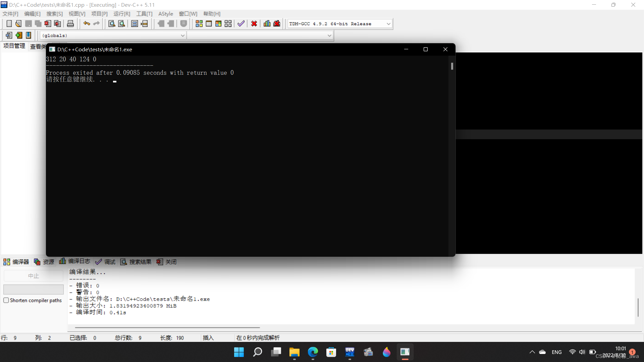Open the 视图[V] menu
644x362 pixels.
coord(77,14)
